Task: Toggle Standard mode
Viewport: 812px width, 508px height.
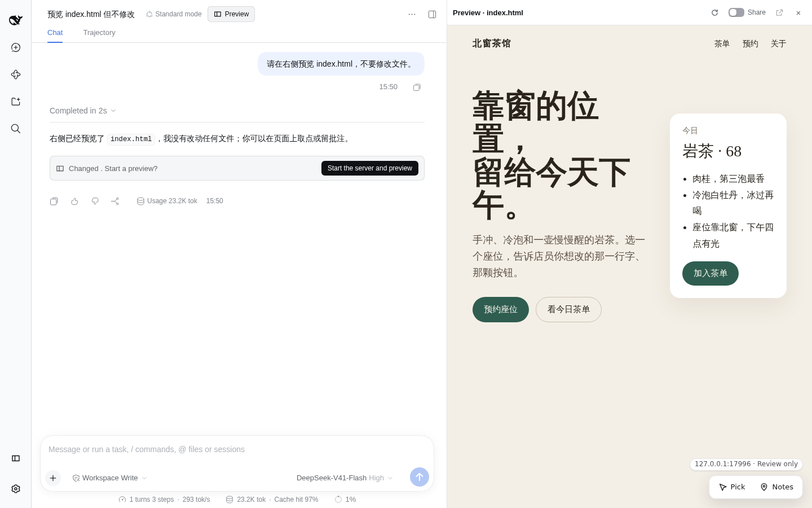Action: (x=174, y=14)
